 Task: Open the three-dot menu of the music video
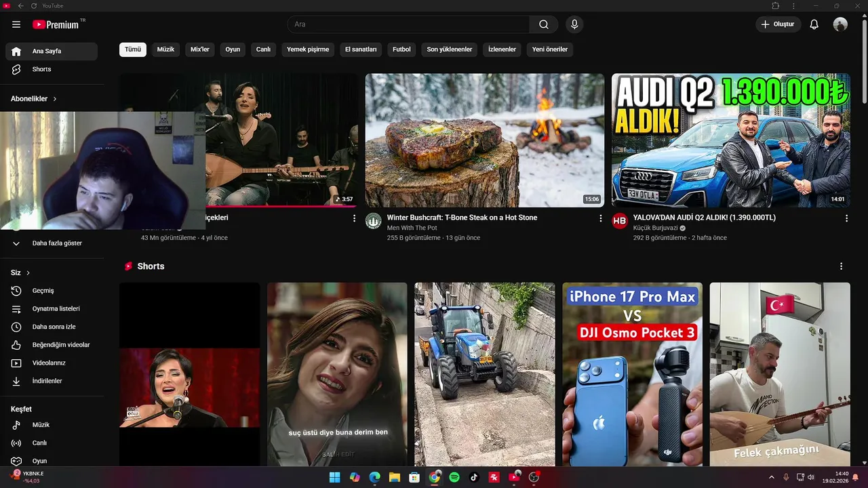(x=354, y=218)
